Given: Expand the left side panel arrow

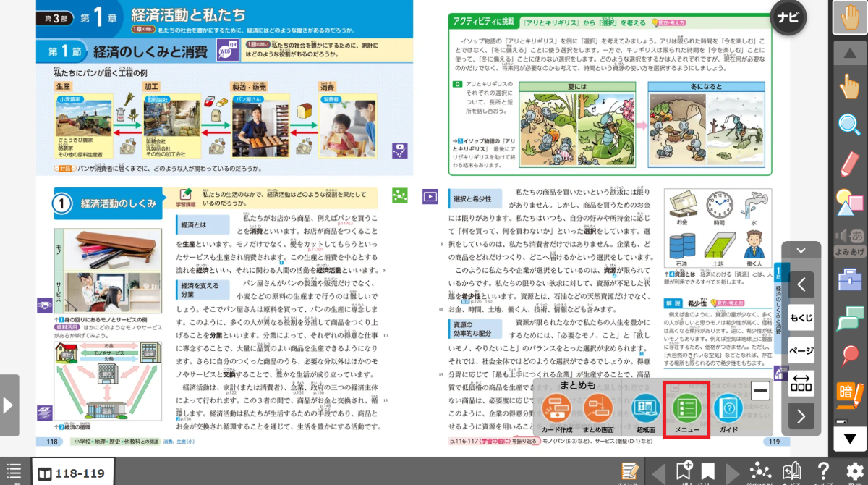Looking at the screenshot, I should tap(9, 405).
